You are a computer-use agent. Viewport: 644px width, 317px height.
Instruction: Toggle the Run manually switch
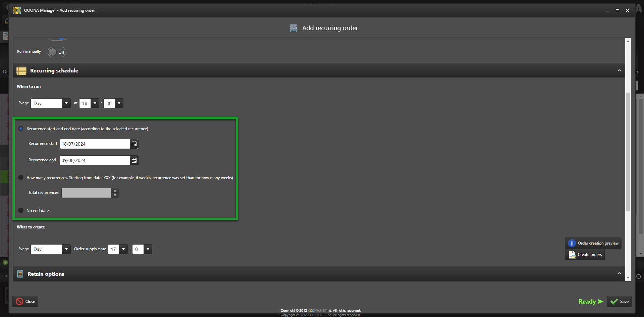(57, 52)
